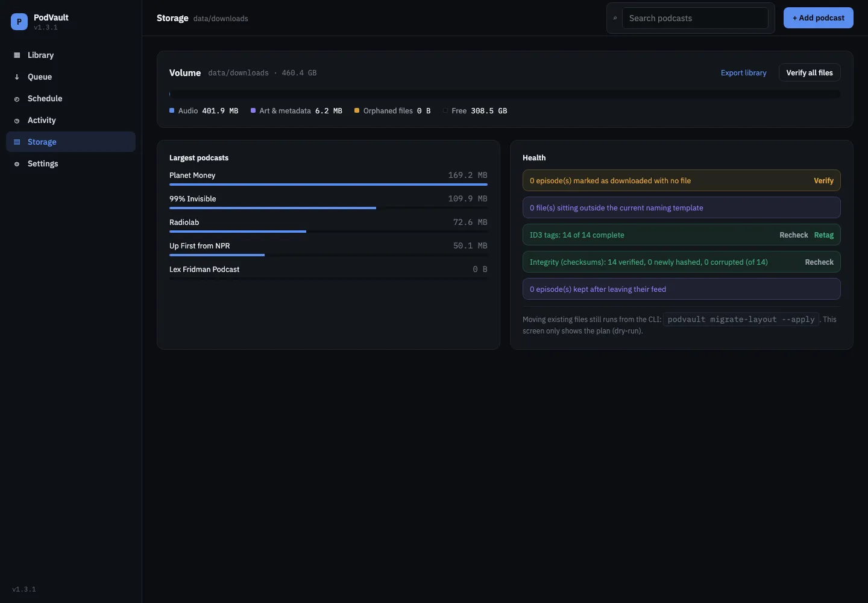This screenshot has height=603, width=868.
Task: Click the volume usage bar
Action: (505, 94)
